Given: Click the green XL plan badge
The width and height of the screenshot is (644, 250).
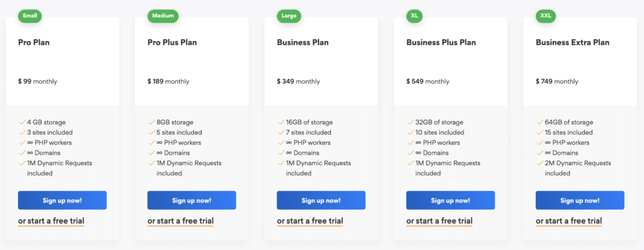Looking at the screenshot, I should click(414, 16).
